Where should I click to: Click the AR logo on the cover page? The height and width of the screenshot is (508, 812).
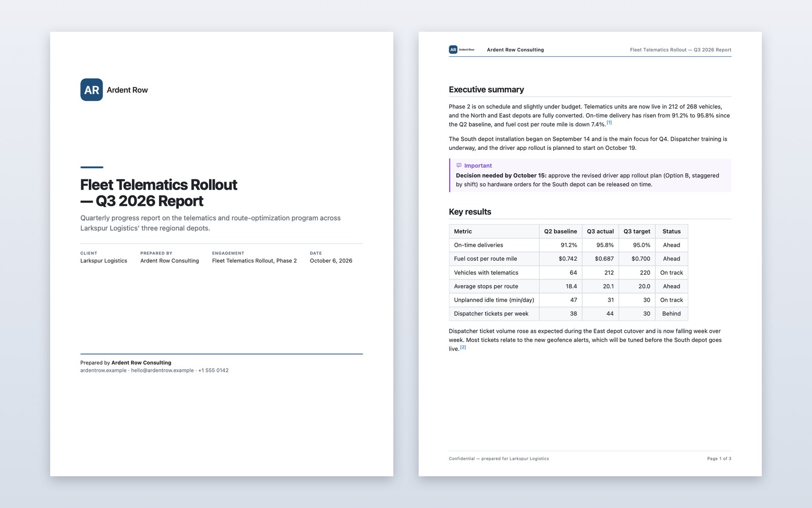pyautogui.click(x=91, y=90)
